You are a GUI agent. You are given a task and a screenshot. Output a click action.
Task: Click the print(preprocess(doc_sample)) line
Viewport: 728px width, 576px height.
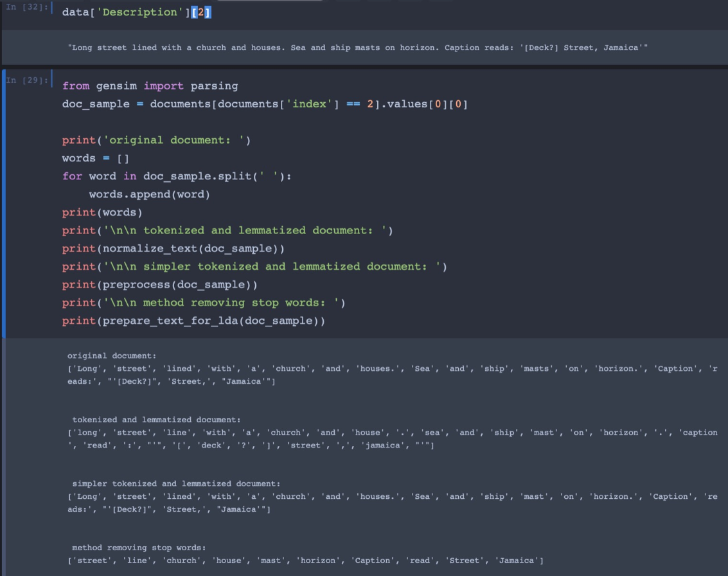coord(163,284)
